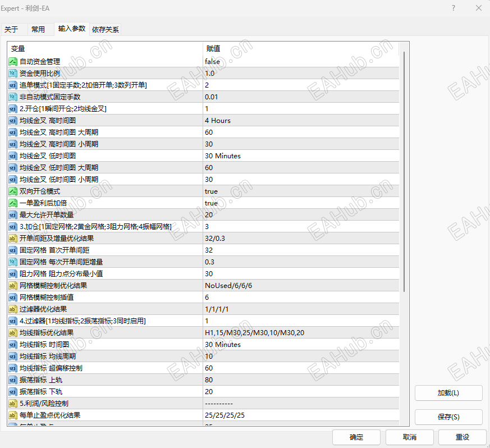490x448 pixels.
Task: Click the icon beside 均线指标 时间图
Action: (12, 345)
